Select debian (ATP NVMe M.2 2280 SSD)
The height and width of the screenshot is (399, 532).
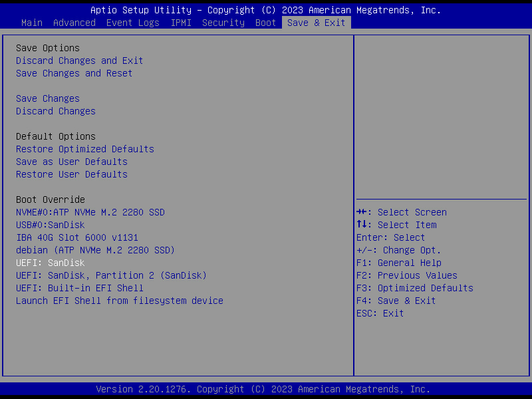[x=95, y=251]
